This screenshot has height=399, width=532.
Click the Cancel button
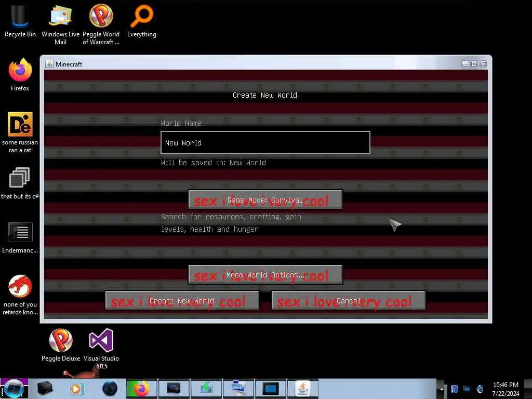(349, 301)
